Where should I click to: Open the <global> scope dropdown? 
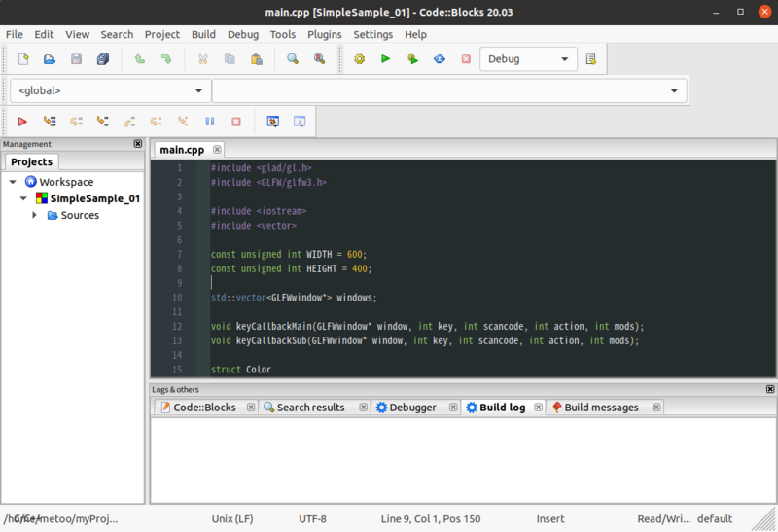[x=110, y=90]
